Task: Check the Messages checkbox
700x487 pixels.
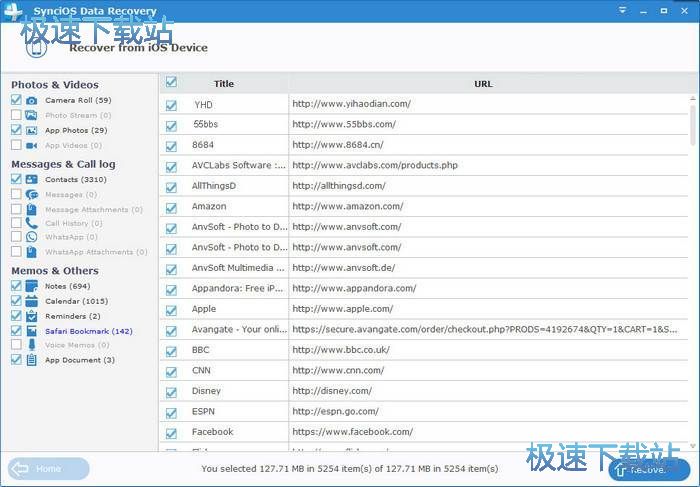Action: pyautogui.click(x=16, y=194)
